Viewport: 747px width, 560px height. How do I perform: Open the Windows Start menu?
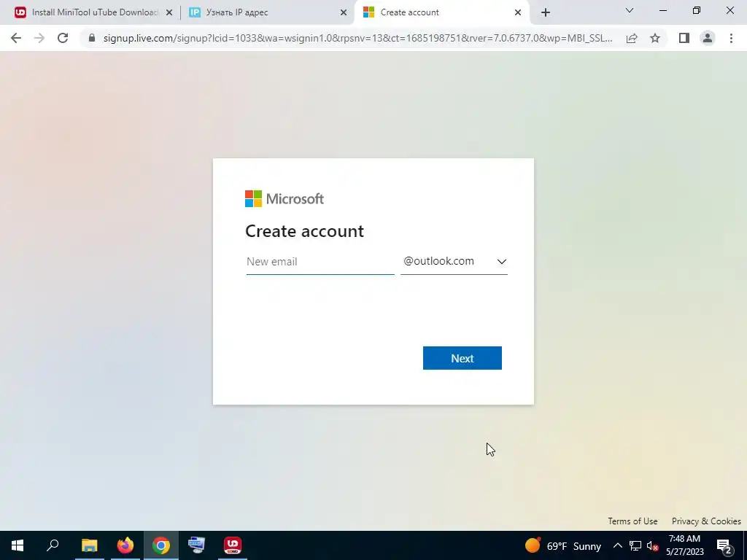click(x=18, y=545)
